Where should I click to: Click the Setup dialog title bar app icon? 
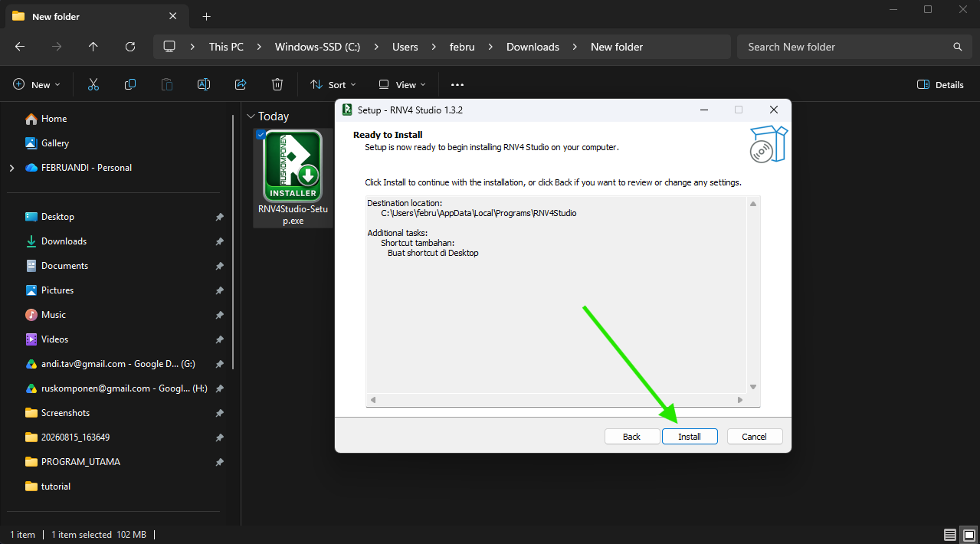(x=347, y=110)
